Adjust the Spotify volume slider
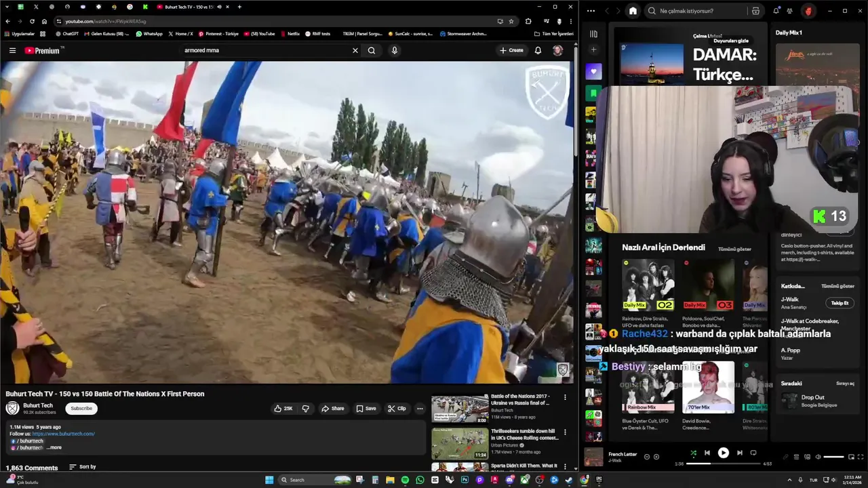 tap(833, 457)
